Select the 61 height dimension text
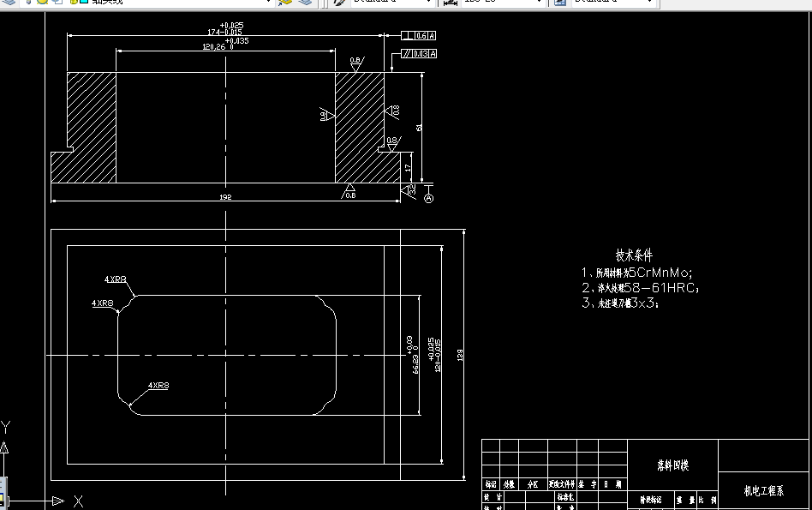 [419, 127]
